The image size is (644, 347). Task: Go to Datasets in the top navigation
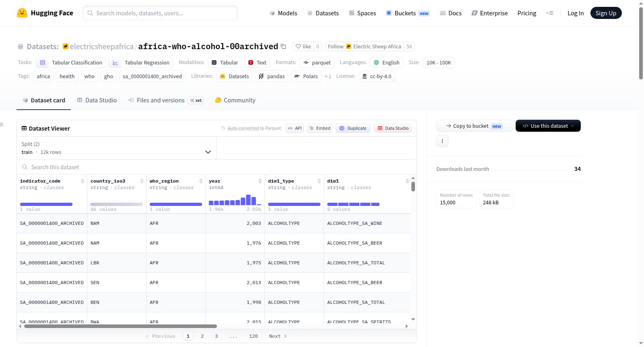click(x=323, y=13)
